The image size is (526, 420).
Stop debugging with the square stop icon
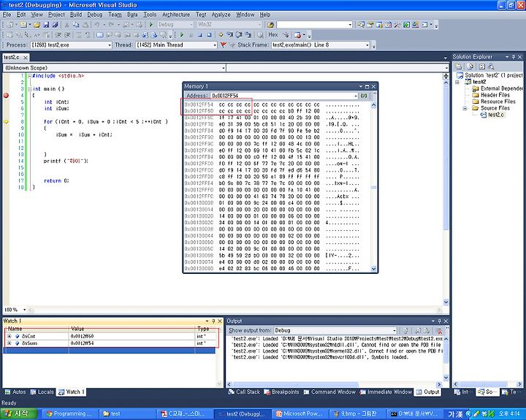click(200, 34)
